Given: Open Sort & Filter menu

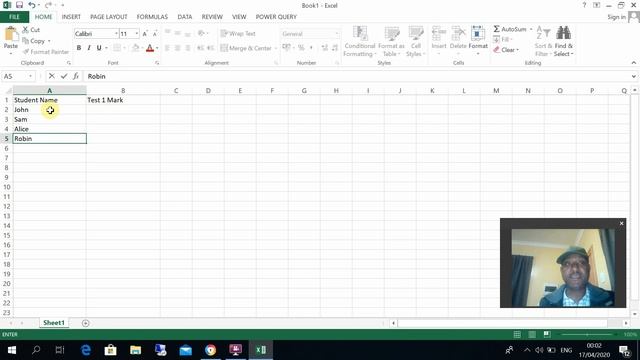Looking at the screenshot, I should (x=543, y=41).
